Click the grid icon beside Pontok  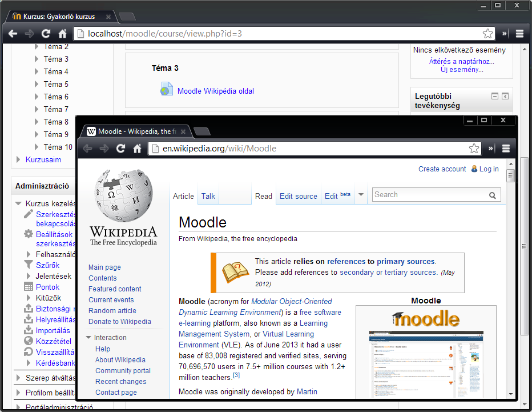(29, 286)
